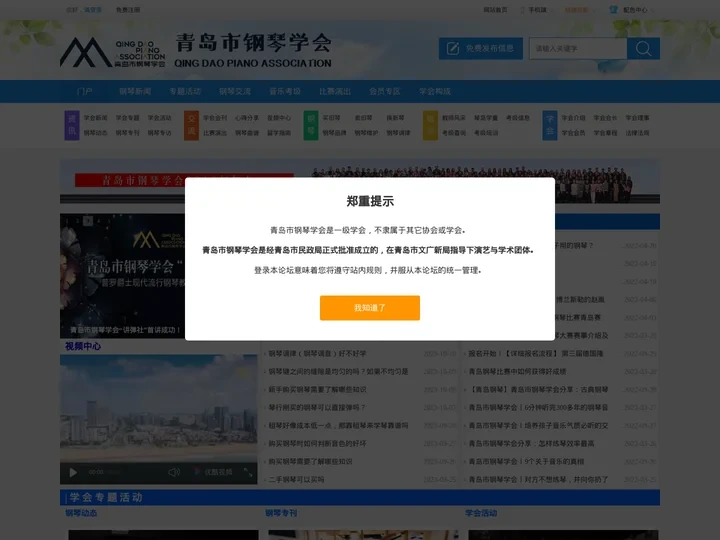Open article 新手购买钢琴需要了解哪些知识

[x=317, y=389]
